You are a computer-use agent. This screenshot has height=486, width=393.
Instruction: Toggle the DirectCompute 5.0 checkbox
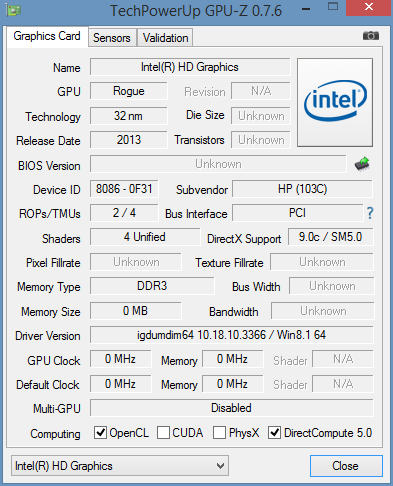pyautogui.click(x=275, y=433)
